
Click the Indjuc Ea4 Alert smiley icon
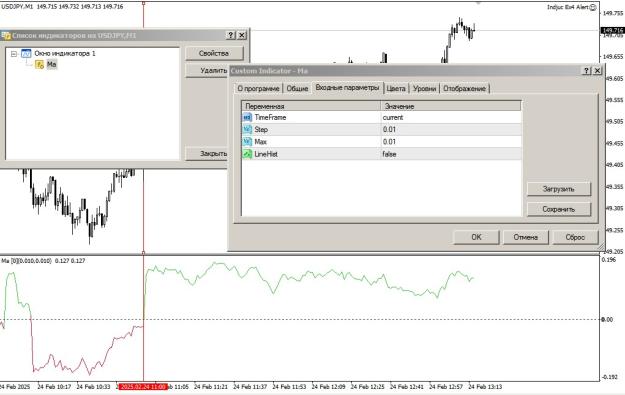click(593, 7)
